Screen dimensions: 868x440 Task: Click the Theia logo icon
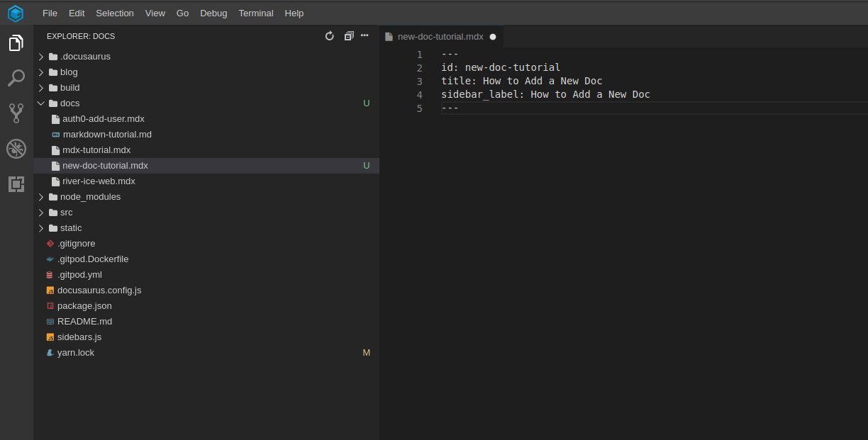coord(16,13)
